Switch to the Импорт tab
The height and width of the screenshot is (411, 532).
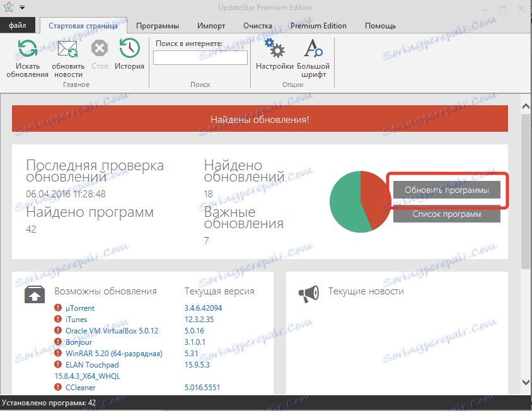point(211,26)
